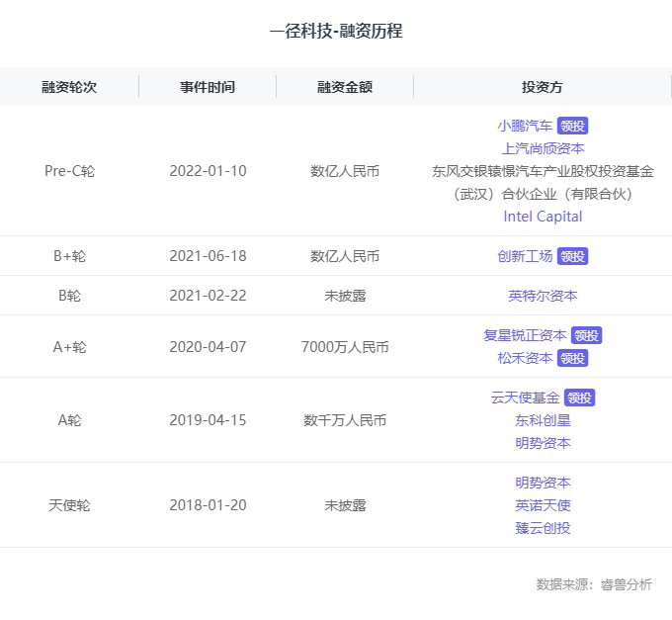The width and height of the screenshot is (672, 620).
Task: Select the A轮 round cell
Action: 69,420
